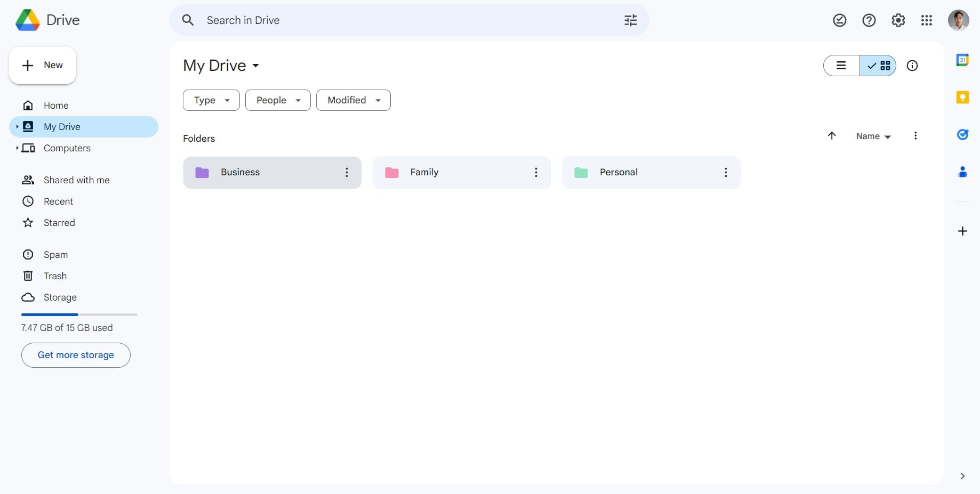Click the Get add-ons plus icon
Screen dimensions: 980x494
click(x=962, y=231)
